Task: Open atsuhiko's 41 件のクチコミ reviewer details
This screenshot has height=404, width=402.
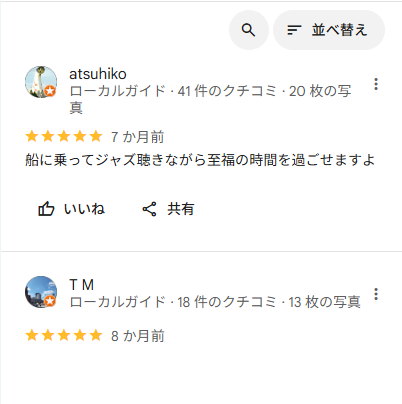Action: 210,99
